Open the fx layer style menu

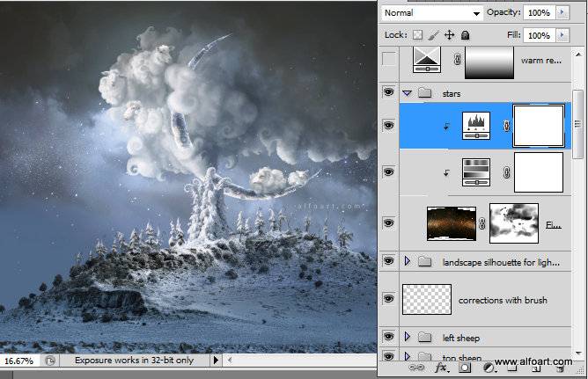(x=441, y=368)
